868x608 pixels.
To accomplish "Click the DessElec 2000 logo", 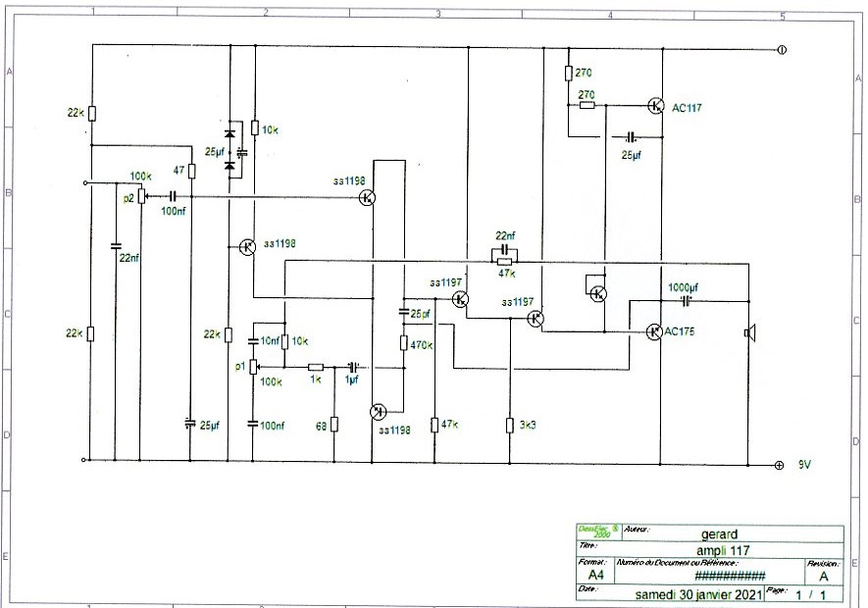I will point(598,531).
